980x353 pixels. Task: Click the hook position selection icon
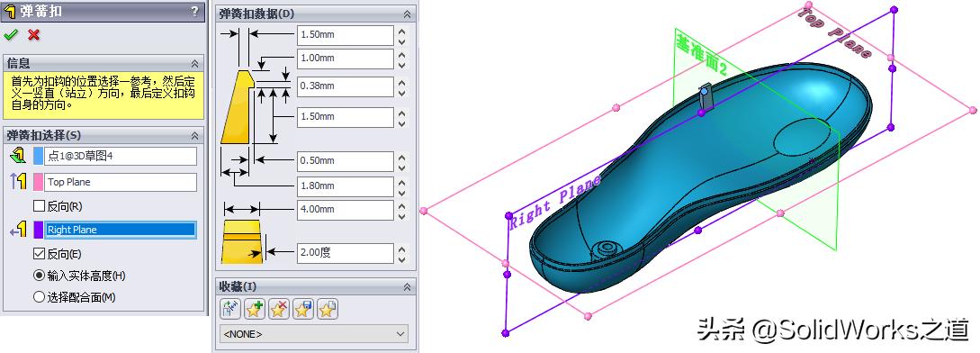point(18,155)
